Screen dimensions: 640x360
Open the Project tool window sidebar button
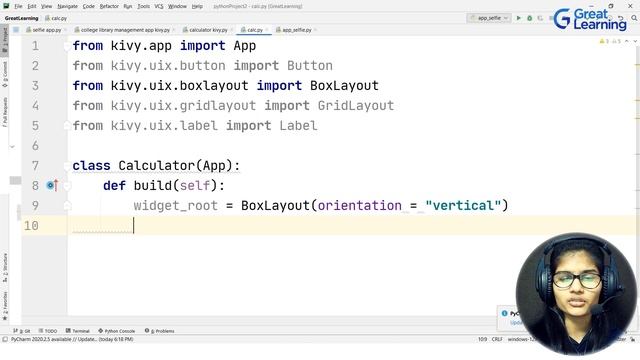click(5, 40)
